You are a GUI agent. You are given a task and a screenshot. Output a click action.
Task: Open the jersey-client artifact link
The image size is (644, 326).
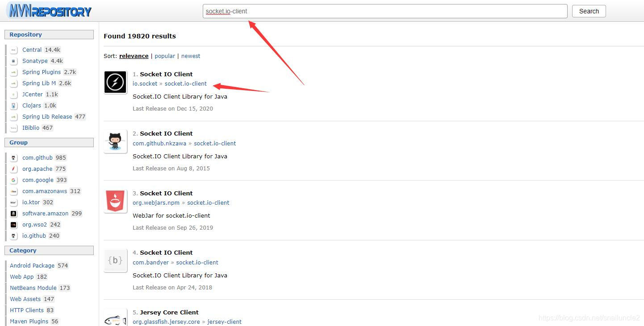point(225,322)
